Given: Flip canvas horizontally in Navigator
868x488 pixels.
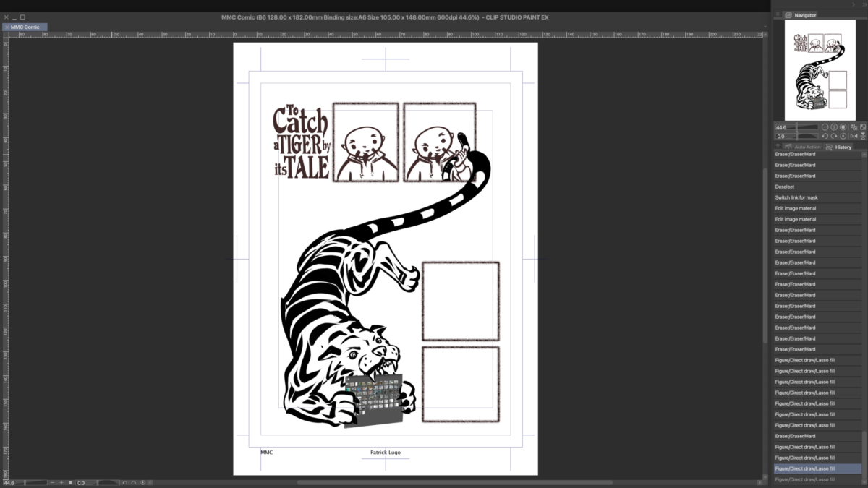Looking at the screenshot, I should (854, 136).
